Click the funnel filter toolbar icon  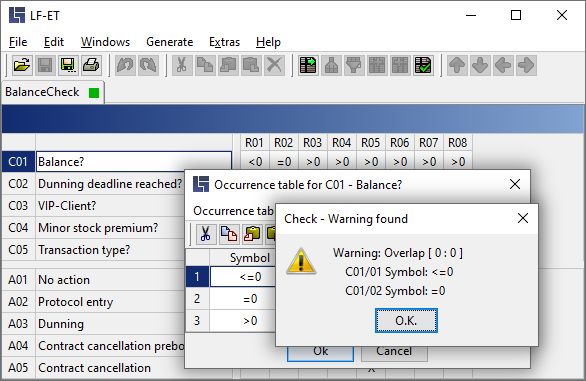(x=354, y=65)
